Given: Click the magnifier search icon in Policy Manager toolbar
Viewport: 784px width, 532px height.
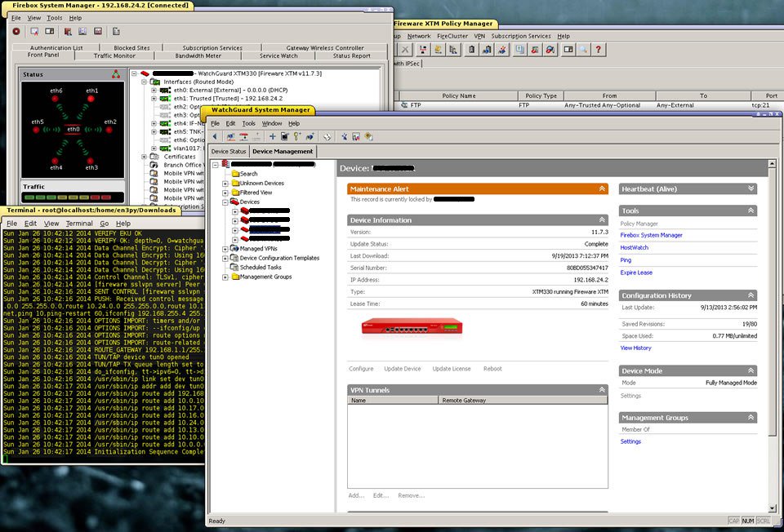Looking at the screenshot, I should [x=583, y=50].
